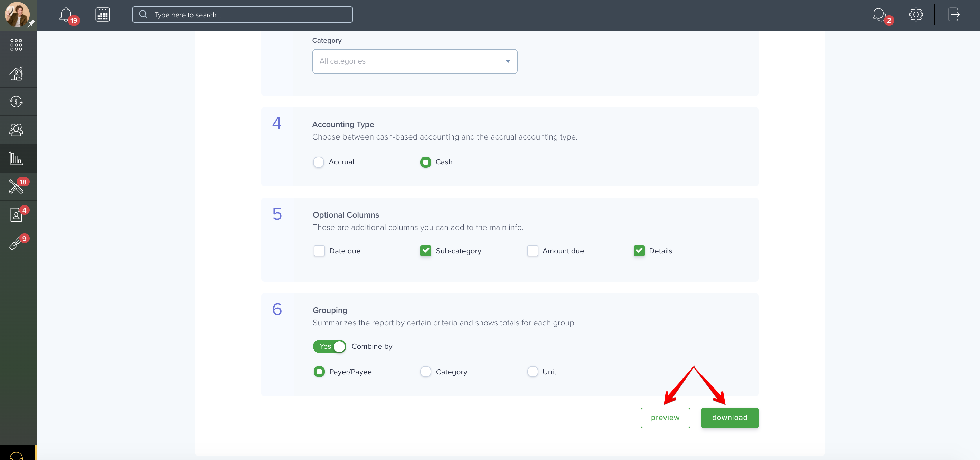The width and height of the screenshot is (980, 460).
Task: Click the Category field label
Action: (x=327, y=41)
